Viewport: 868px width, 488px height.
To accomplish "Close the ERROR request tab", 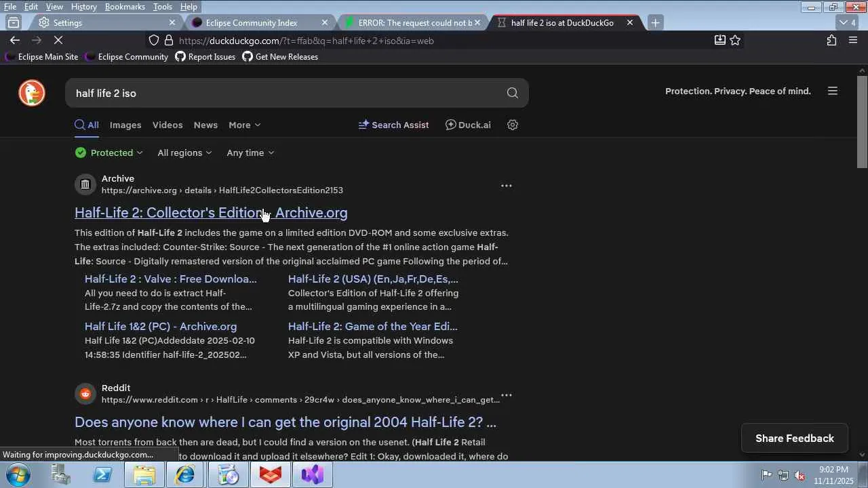I will tap(477, 22).
